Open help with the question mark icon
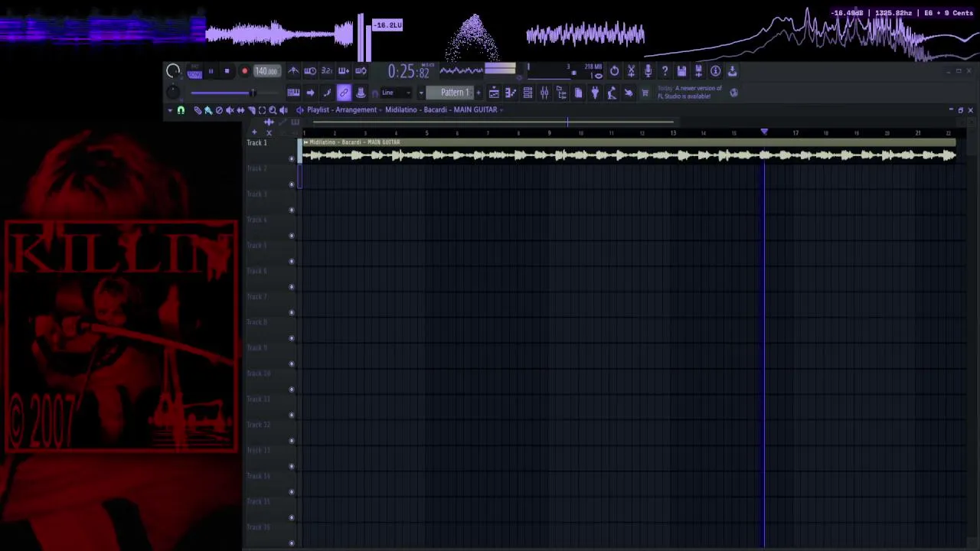The image size is (980, 551). (665, 71)
